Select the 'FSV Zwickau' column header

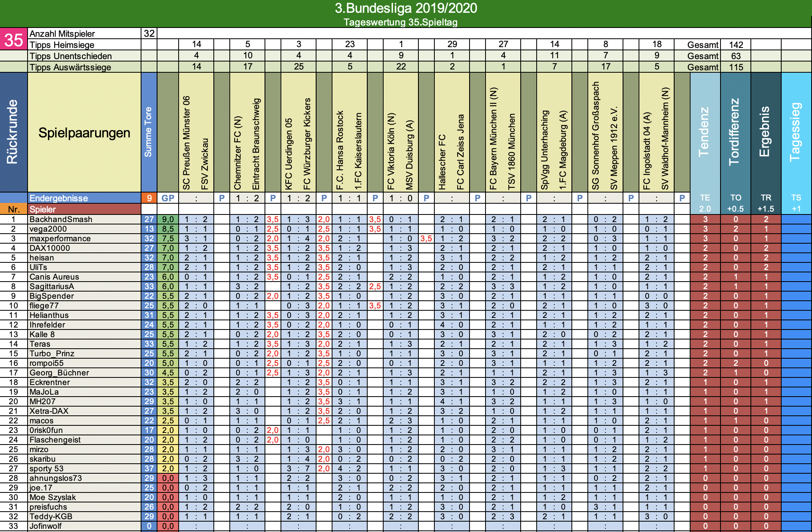[x=205, y=164]
